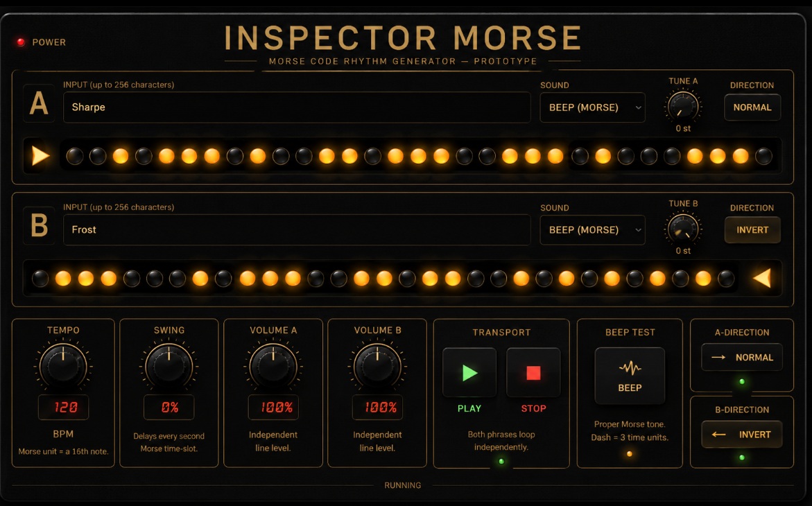The height and width of the screenshot is (506, 812).
Task: Click 'Delays every second Morse time-slot.' text
Action: tap(169, 442)
